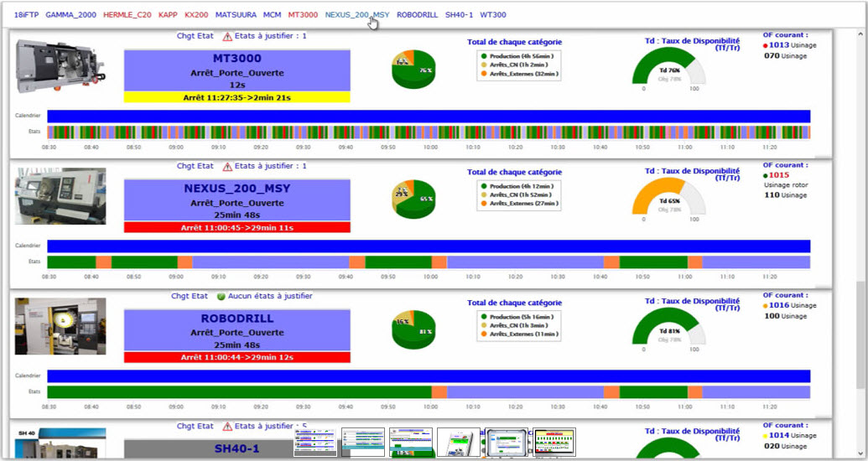Click the warning triangle icon in MT3000 row
868x461 pixels.
[227, 36]
